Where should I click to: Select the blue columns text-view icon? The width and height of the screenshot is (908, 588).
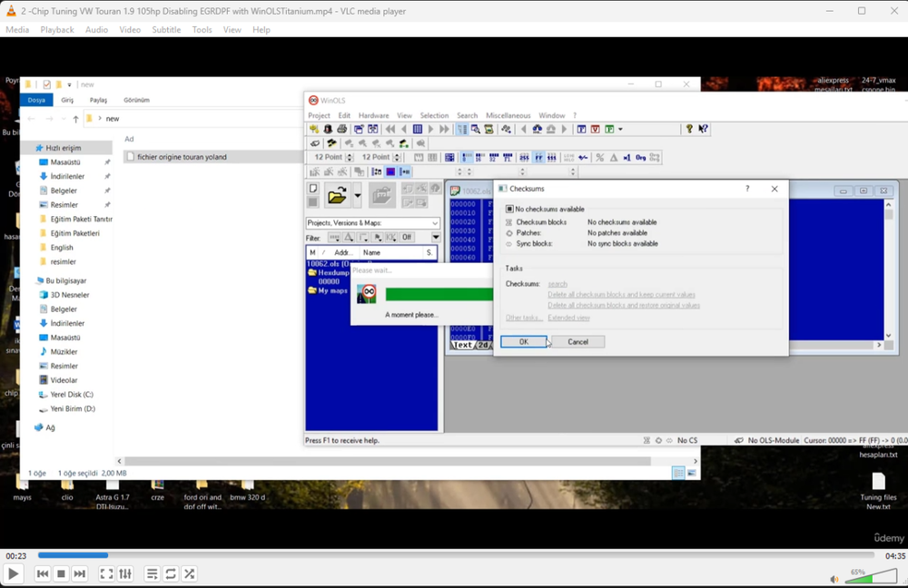click(417, 129)
